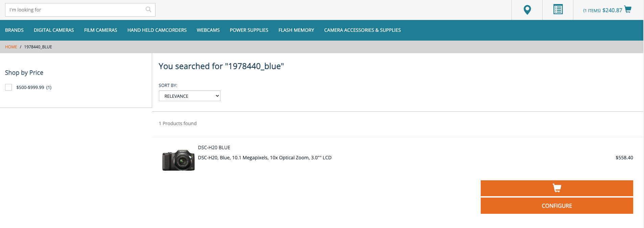Click the '1978440_BLUE' breadcrumb text
Viewport: 644px width, 228px height.
coord(38,47)
